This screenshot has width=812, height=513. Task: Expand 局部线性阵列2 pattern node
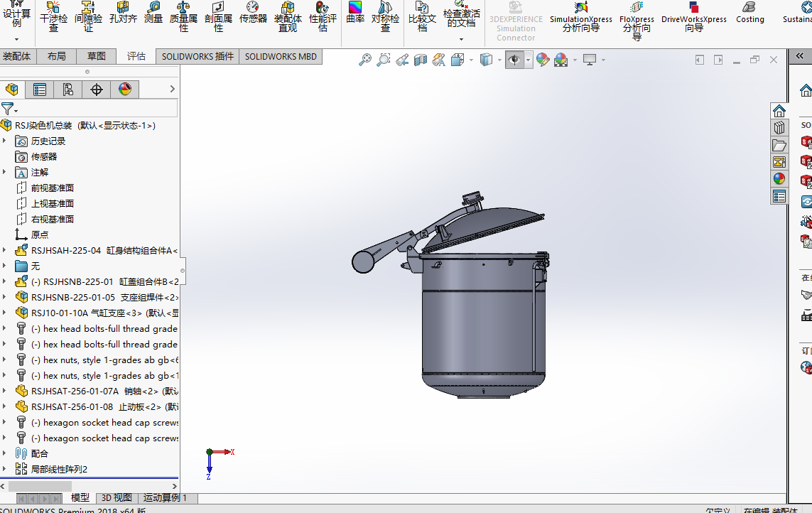click(5, 469)
